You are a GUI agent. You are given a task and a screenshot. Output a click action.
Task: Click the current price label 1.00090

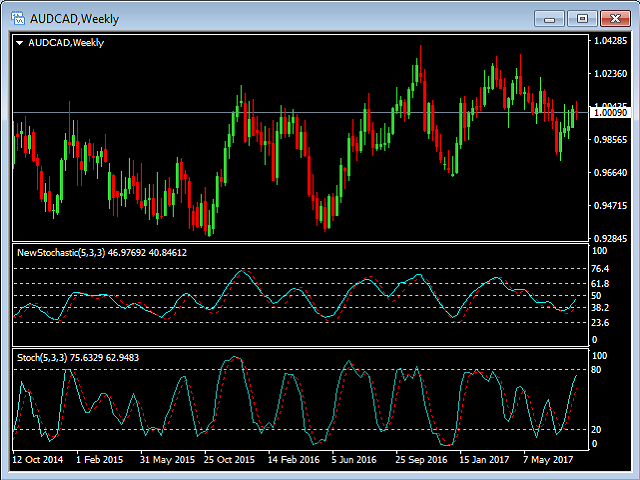(610, 113)
